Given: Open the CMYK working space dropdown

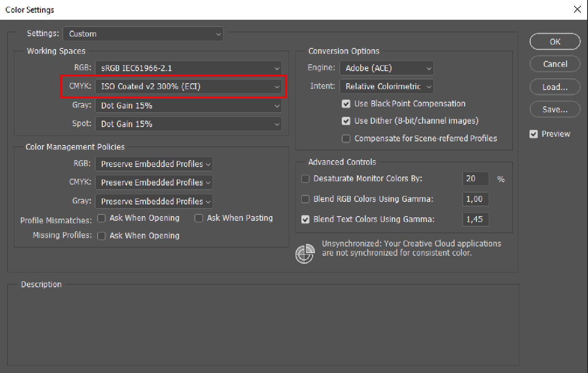Looking at the screenshot, I should [x=189, y=87].
